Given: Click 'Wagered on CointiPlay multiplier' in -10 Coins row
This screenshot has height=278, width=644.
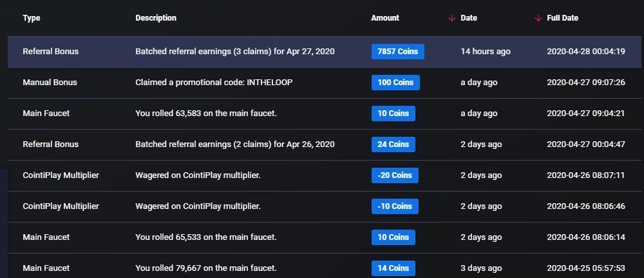Looking at the screenshot, I should coord(198,206).
